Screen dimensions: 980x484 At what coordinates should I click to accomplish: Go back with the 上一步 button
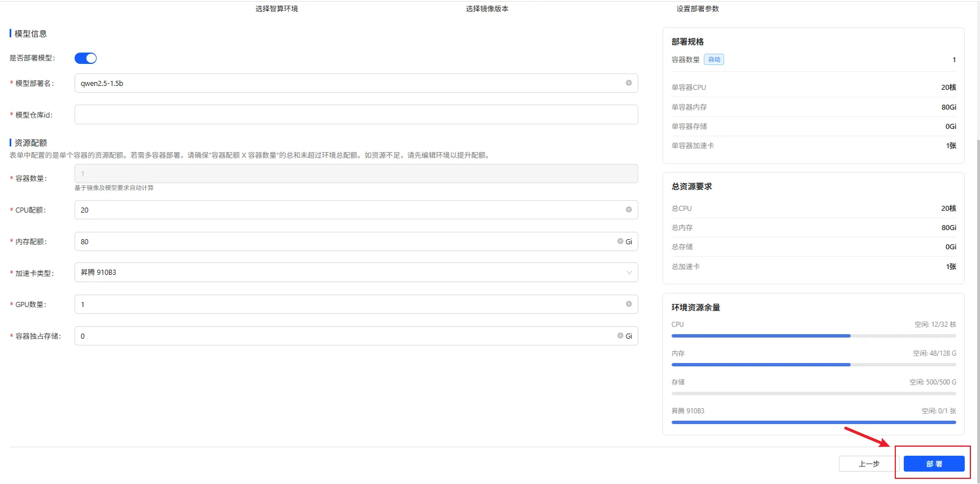(869, 464)
